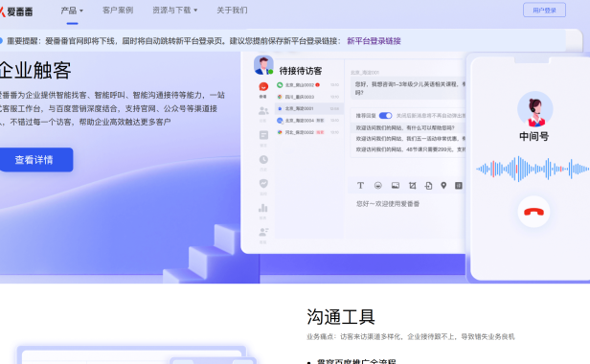Select the history clock sidebar icon

pos(263,160)
